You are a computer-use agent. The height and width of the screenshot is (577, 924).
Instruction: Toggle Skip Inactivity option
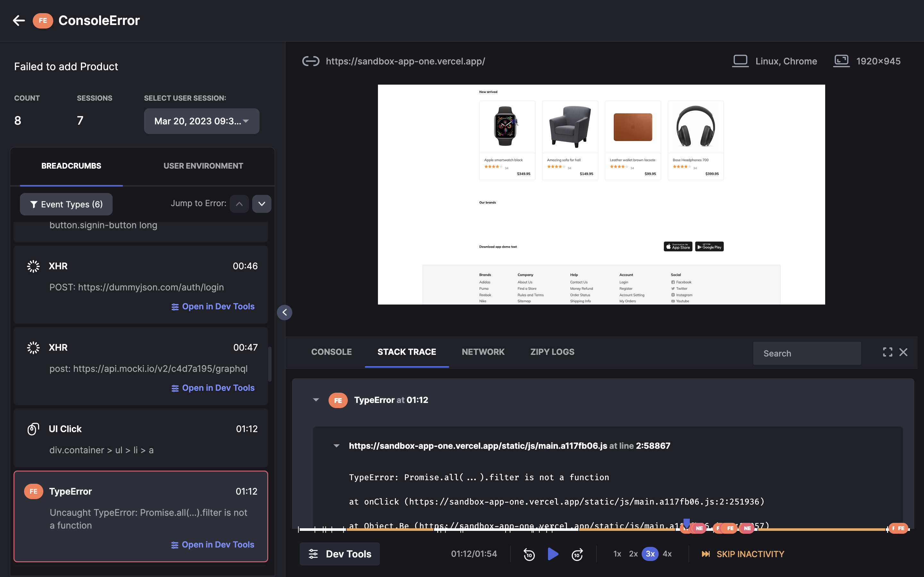pyautogui.click(x=743, y=554)
